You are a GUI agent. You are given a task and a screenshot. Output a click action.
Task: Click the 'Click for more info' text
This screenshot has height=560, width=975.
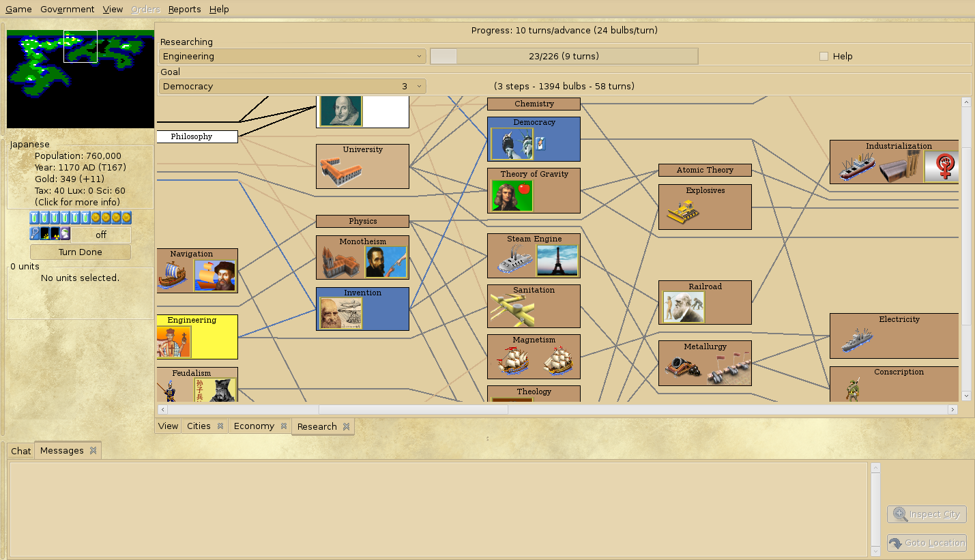click(x=77, y=203)
